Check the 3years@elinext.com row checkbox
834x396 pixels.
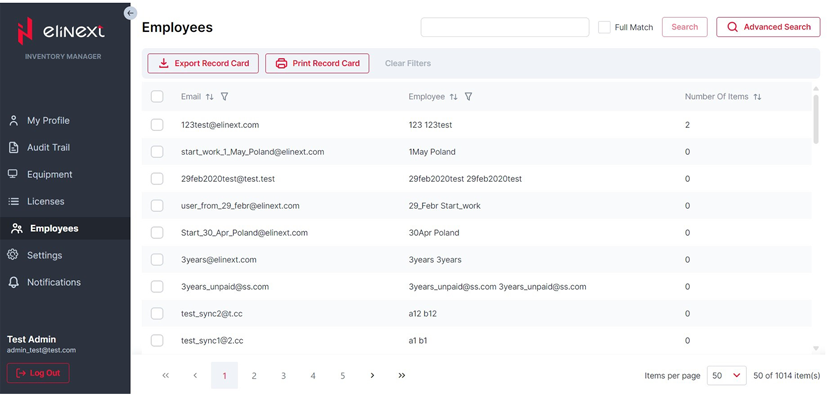click(x=157, y=260)
